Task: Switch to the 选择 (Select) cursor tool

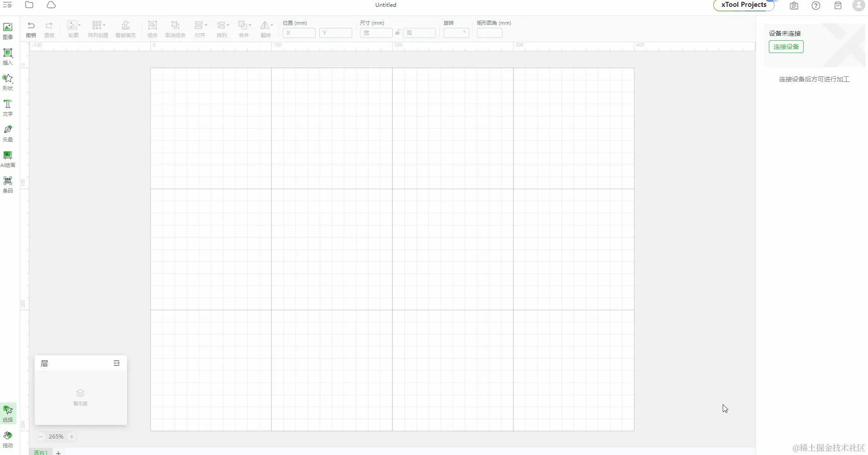Action: click(x=8, y=413)
